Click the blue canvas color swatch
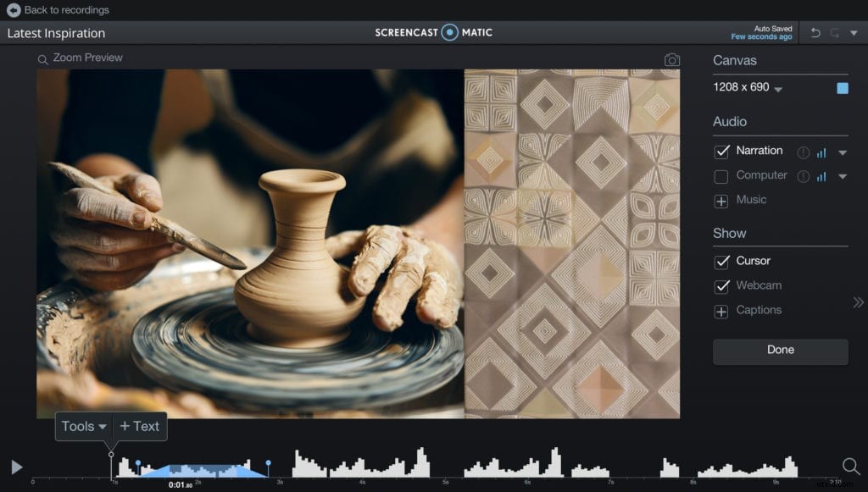868x492 pixels. point(842,88)
